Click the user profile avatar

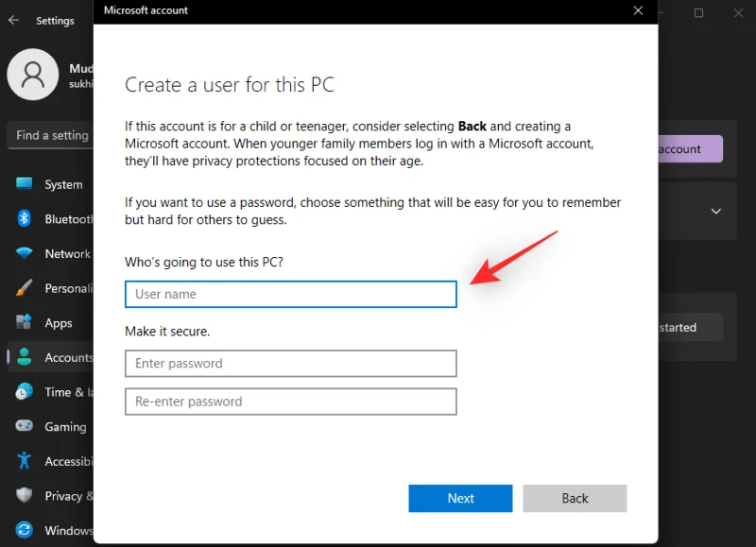tap(34, 75)
